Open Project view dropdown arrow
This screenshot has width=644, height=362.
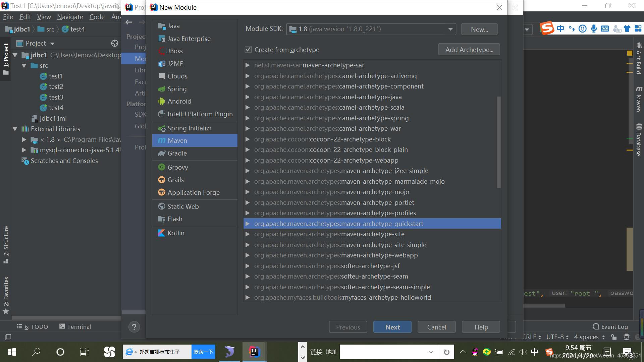pyautogui.click(x=52, y=44)
